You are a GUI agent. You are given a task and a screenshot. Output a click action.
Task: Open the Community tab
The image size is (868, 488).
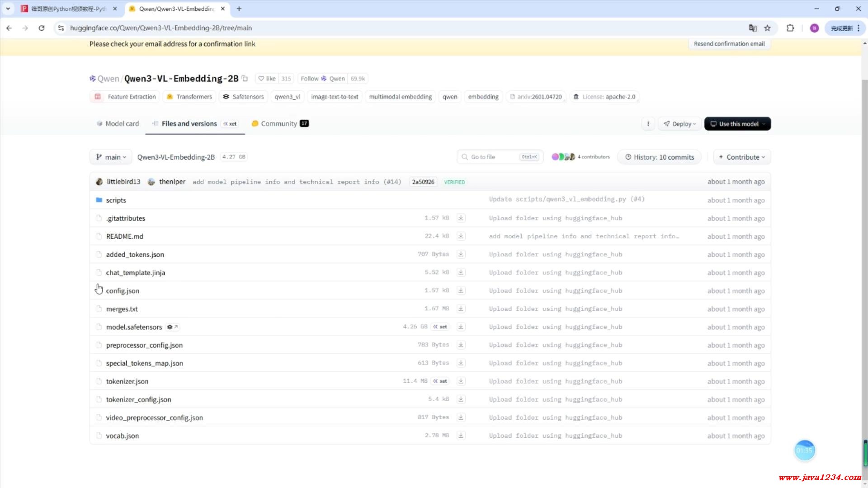point(279,124)
